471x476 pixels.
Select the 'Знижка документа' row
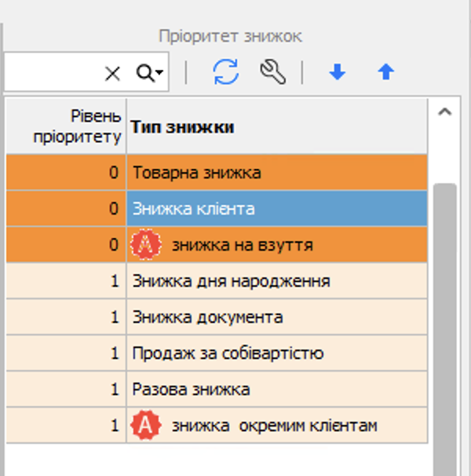tap(217, 317)
